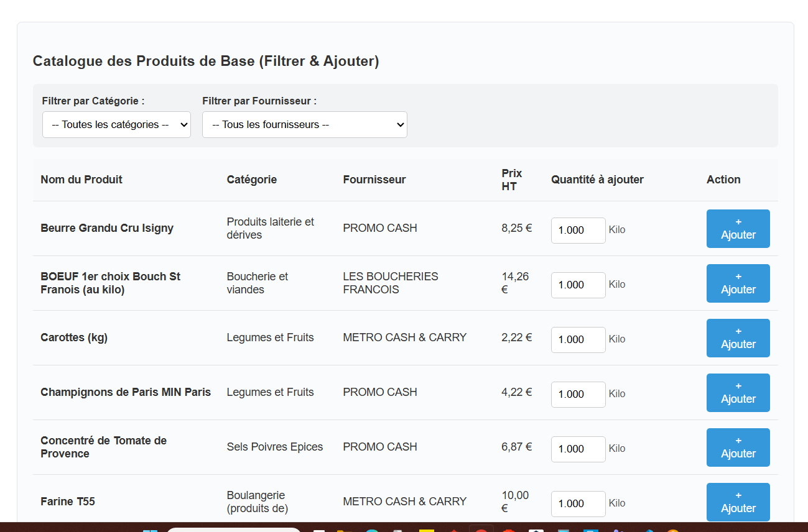
Task: Focus quantity box for Champignons de Paris
Action: [578, 394]
